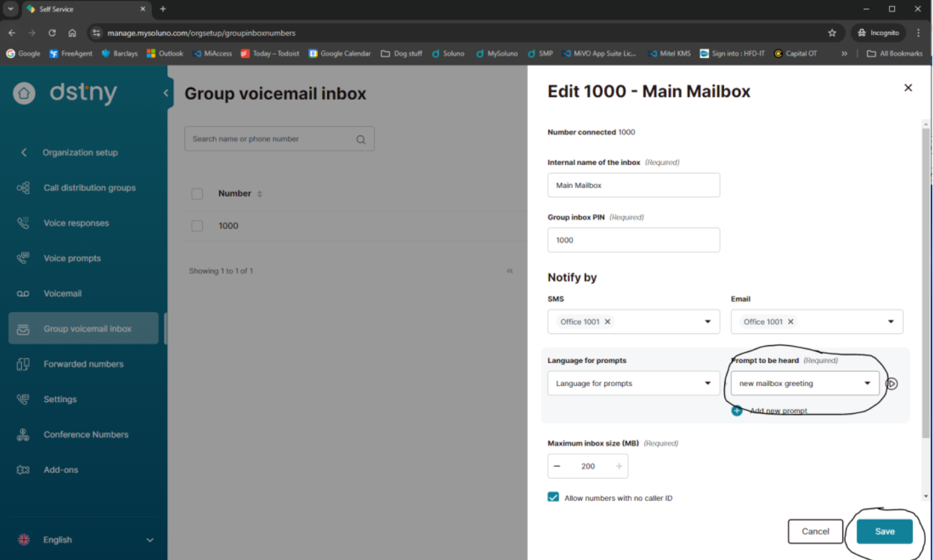Open Voicemail section
The height and width of the screenshot is (560, 933).
pyautogui.click(x=63, y=293)
